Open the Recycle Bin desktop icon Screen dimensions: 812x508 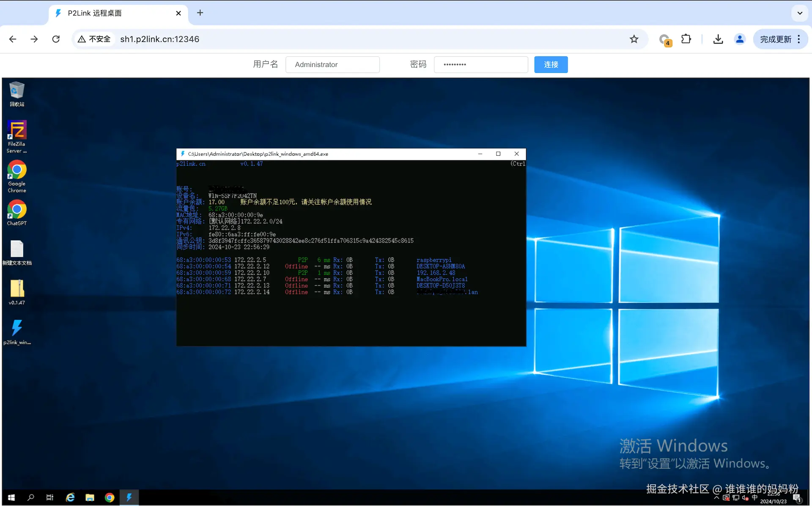pyautogui.click(x=17, y=91)
